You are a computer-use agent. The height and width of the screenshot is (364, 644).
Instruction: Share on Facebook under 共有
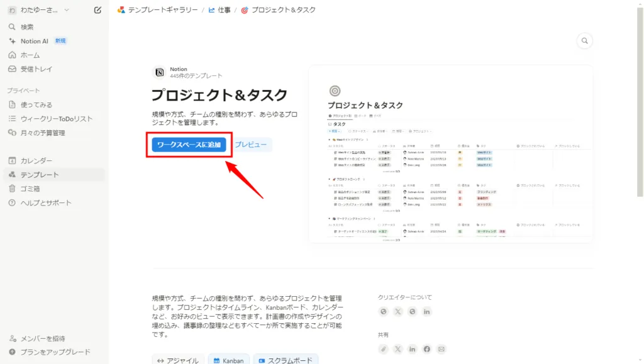pyautogui.click(x=427, y=349)
